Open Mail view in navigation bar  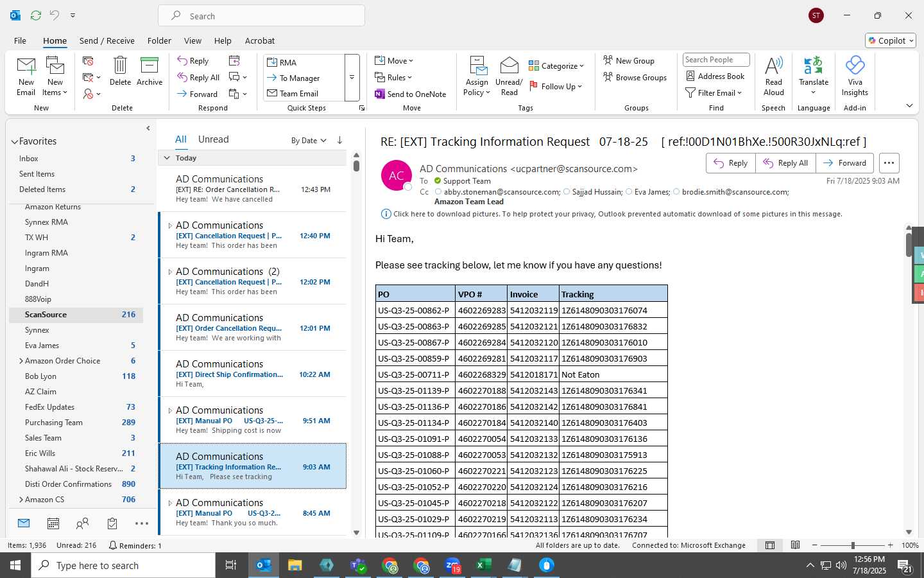(x=24, y=523)
